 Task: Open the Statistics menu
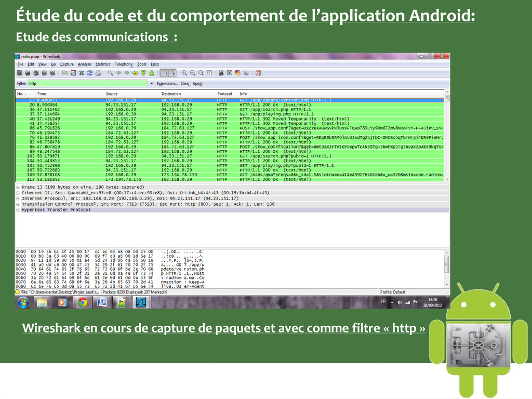point(103,64)
